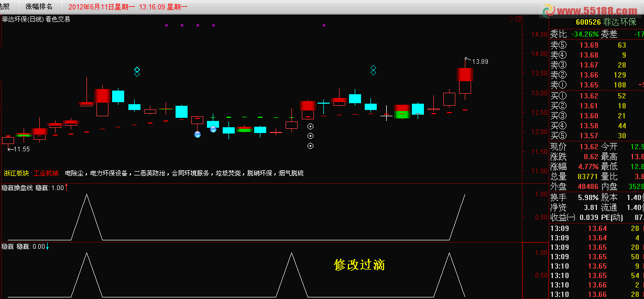Switch to the 涨幅排名 tab

39,7
